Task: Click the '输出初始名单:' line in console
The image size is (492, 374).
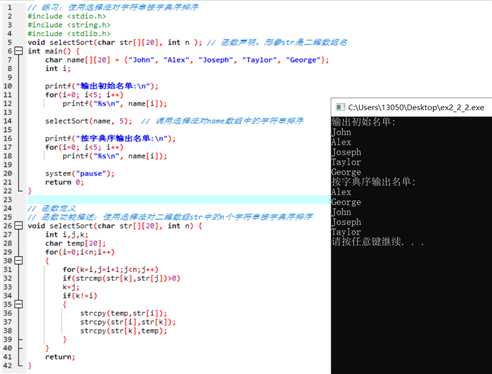Action: point(364,122)
